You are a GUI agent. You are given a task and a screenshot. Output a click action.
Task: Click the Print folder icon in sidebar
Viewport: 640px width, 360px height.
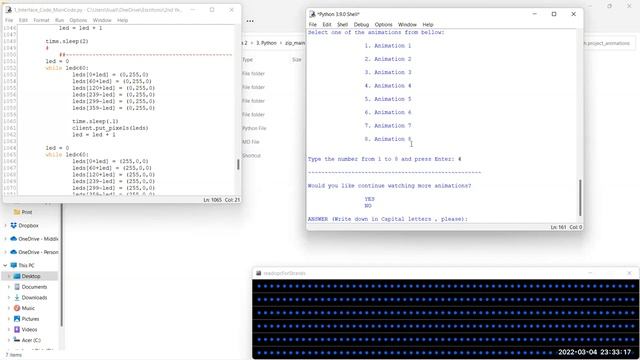tap(17, 212)
